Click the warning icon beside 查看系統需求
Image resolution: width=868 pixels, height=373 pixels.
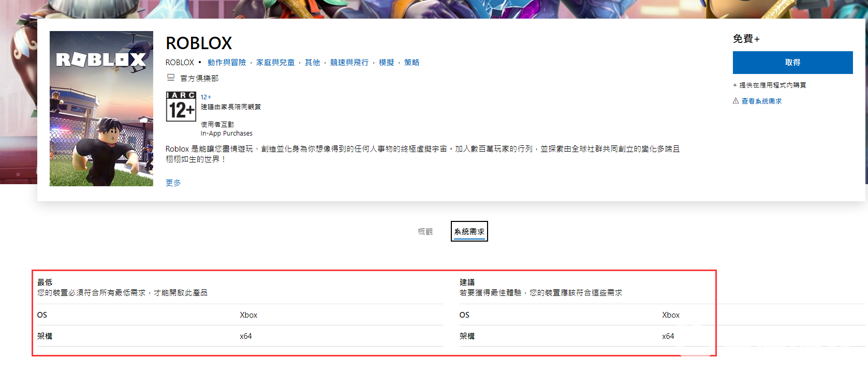[735, 101]
